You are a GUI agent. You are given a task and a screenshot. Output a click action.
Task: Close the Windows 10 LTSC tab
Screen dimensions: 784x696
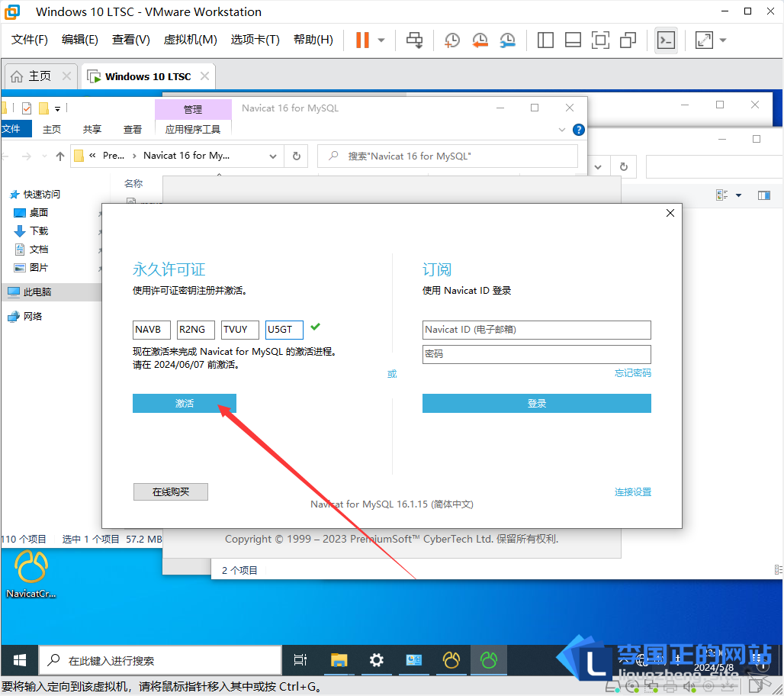point(204,76)
